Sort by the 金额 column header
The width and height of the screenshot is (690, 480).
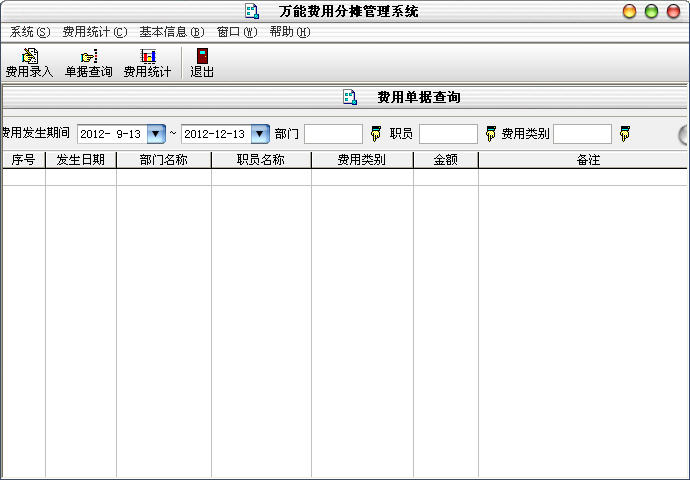445,160
